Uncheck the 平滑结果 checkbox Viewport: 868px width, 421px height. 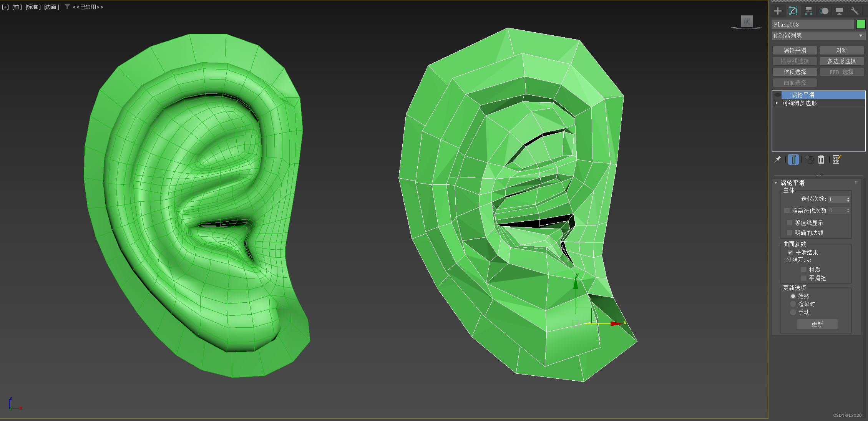click(x=790, y=252)
